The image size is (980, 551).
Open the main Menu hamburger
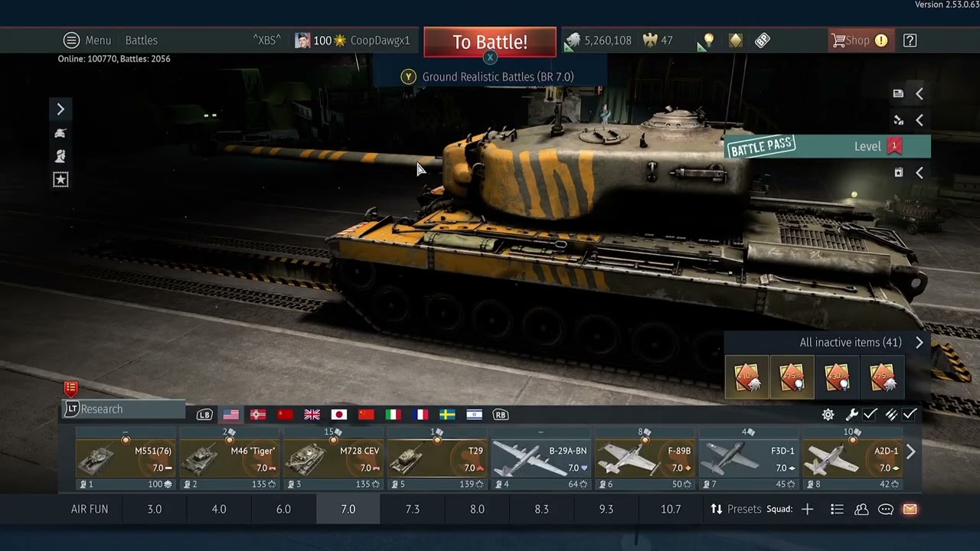71,41
